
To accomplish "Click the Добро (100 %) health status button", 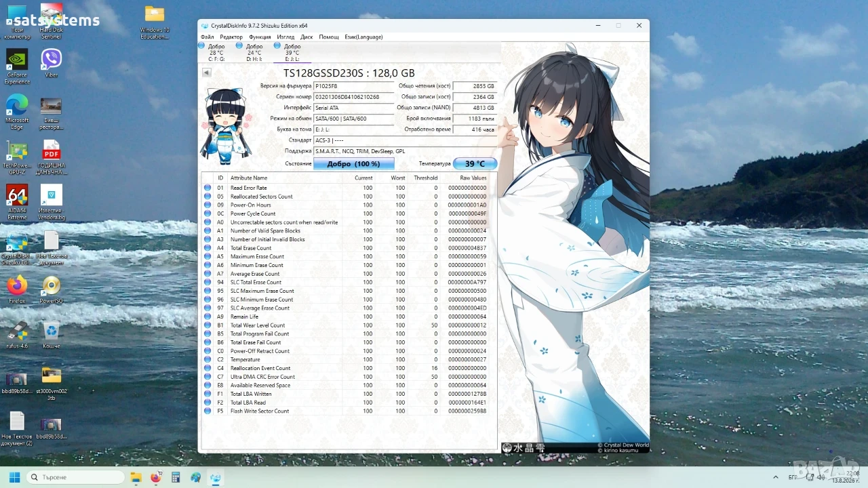I will 353,164.
